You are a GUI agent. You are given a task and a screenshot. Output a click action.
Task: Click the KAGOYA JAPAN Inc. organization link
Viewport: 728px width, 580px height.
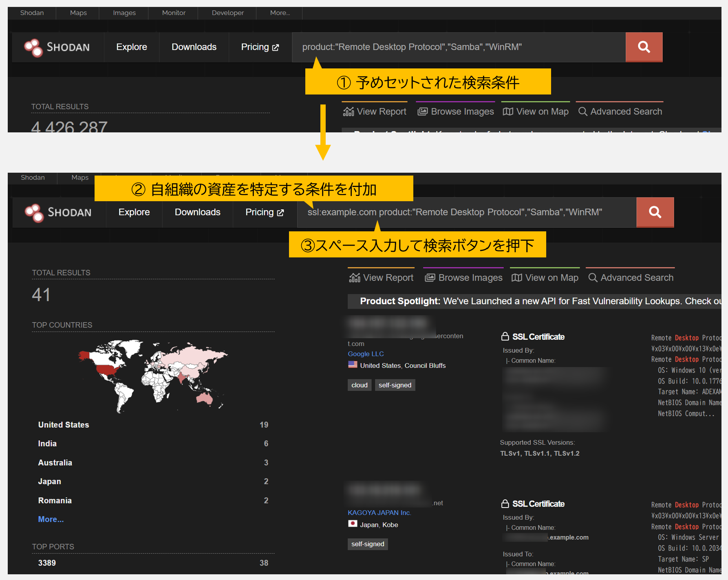tap(379, 513)
